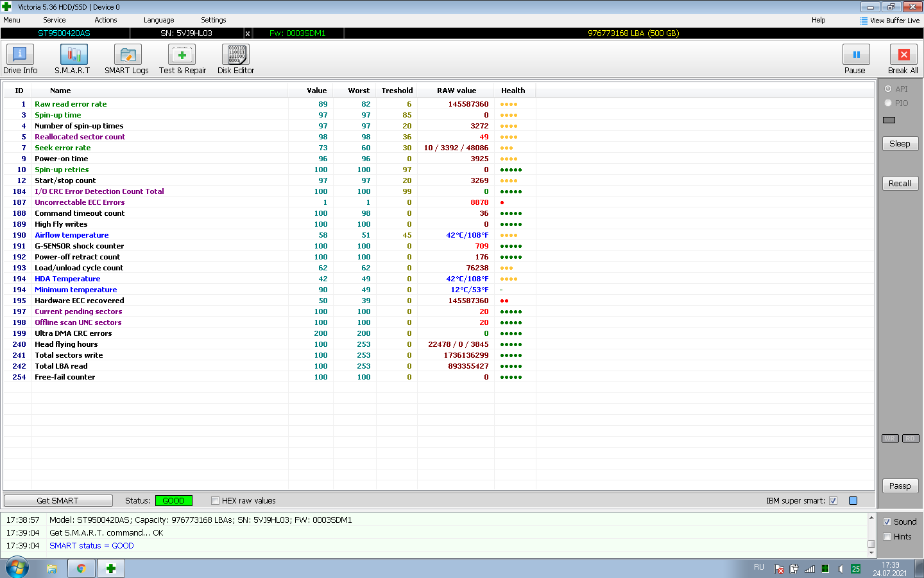Open Action Center flag tray icon
This screenshot has width=924, height=578.
coord(779,569)
